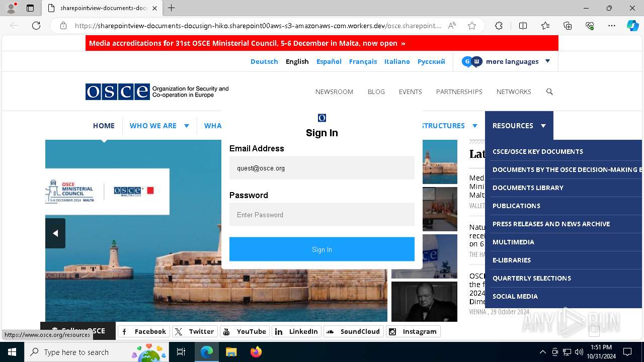Viewport: 644px width, 362px height.
Task: Open the media accreditations red banner
Action: pos(322,43)
